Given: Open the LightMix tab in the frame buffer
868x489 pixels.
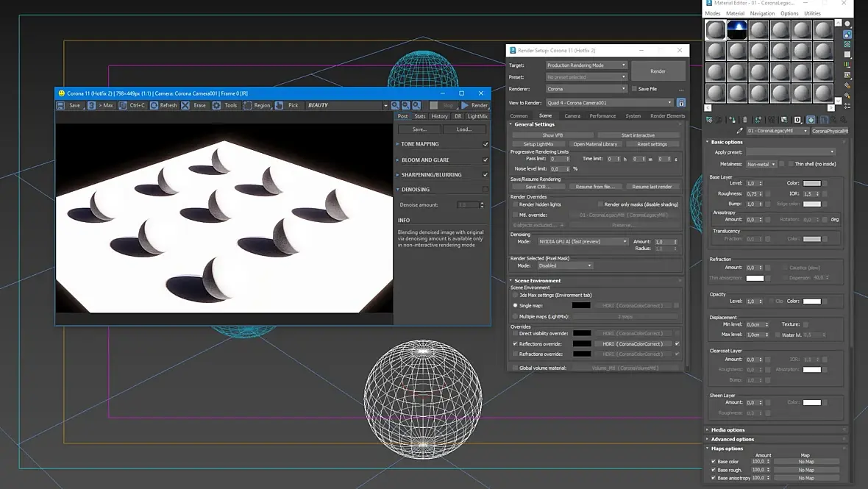Looking at the screenshot, I should point(477,116).
